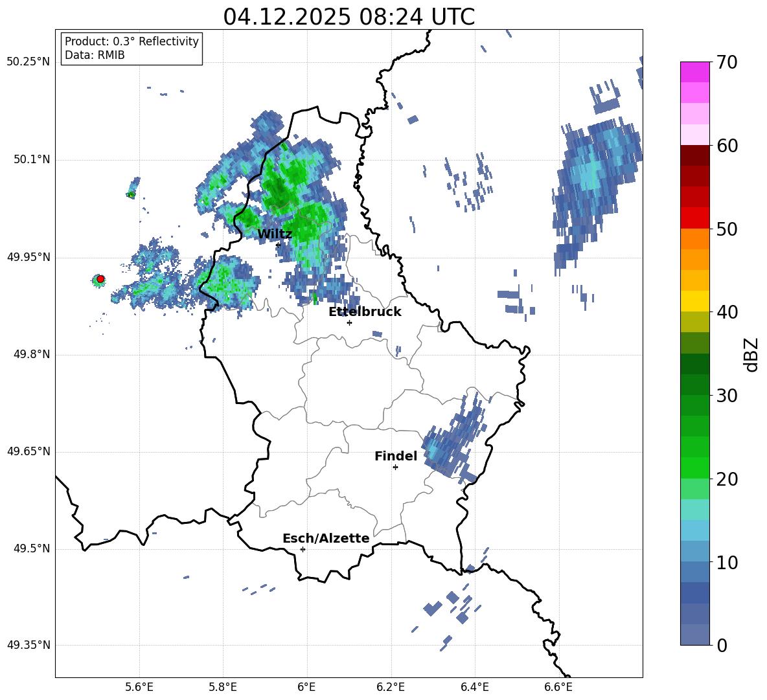Select the Findel city label
Image resolution: width=767 pixels, height=700 pixels.
click(396, 456)
